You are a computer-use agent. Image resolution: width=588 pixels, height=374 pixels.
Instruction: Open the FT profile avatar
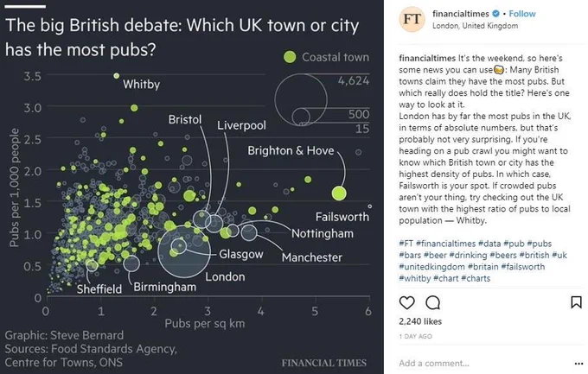click(412, 19)
